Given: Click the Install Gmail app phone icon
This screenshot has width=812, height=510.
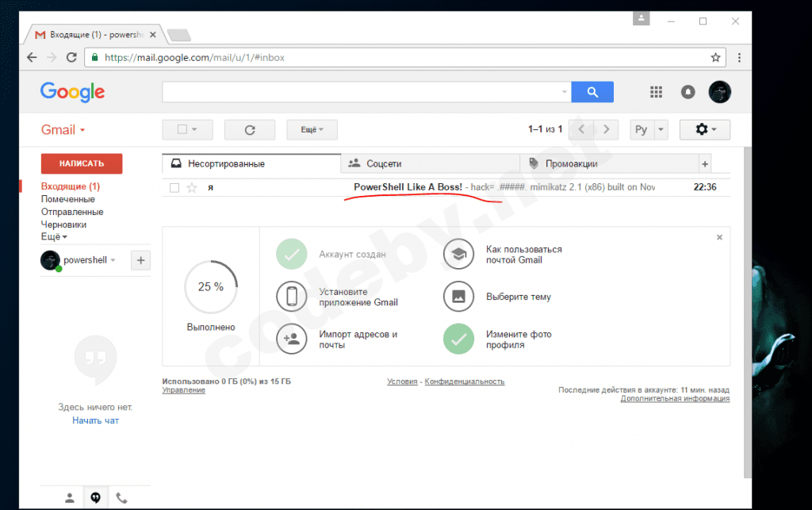Looking at the screenshot, I should coord(292,297).
